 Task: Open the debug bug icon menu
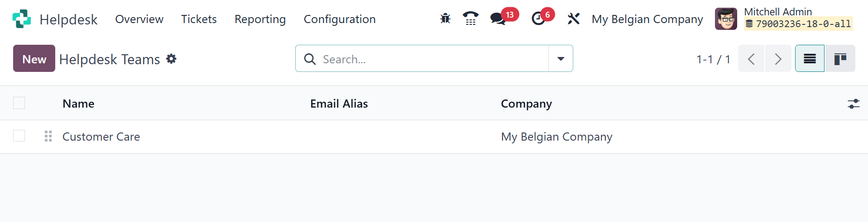tap(445, 19)
